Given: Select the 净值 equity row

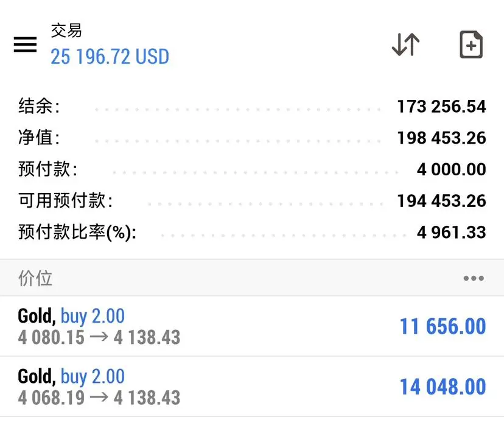Looking at the screenshot, I should click(x=252, y=138).
